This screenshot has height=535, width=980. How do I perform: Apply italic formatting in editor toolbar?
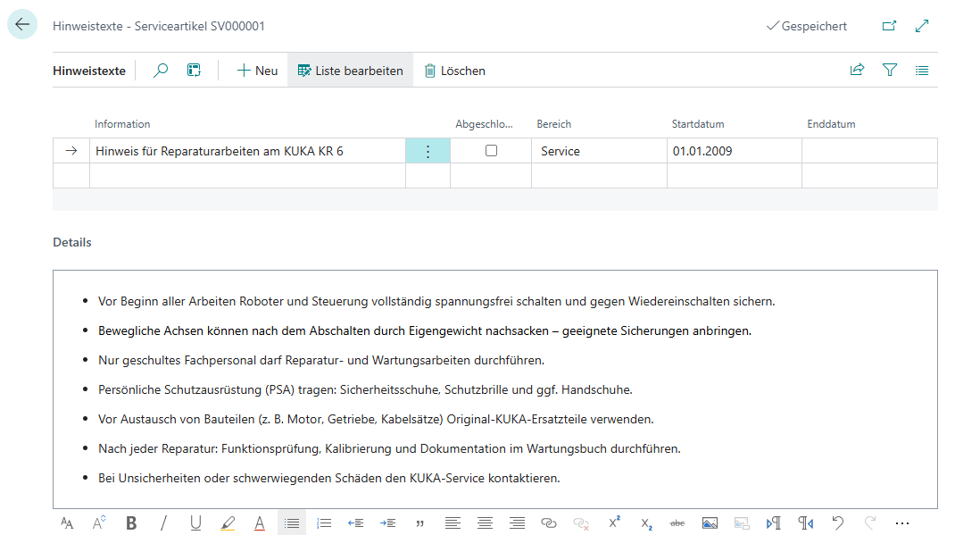(x=163, y=523)
